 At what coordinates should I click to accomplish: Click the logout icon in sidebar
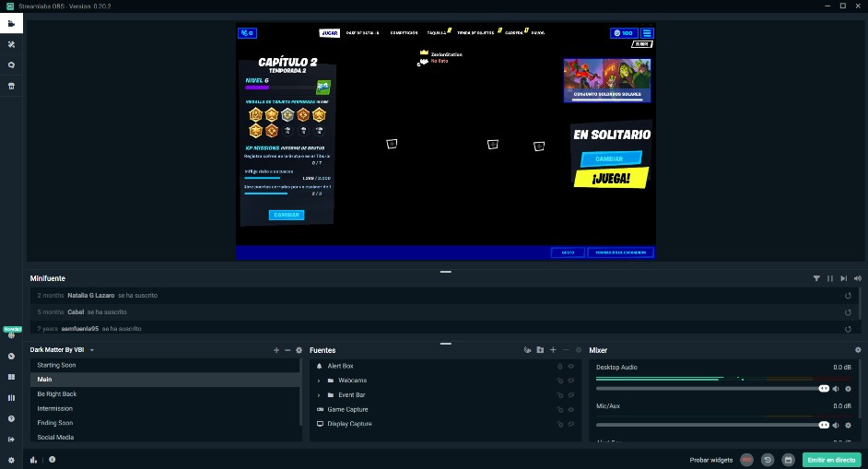11,440
